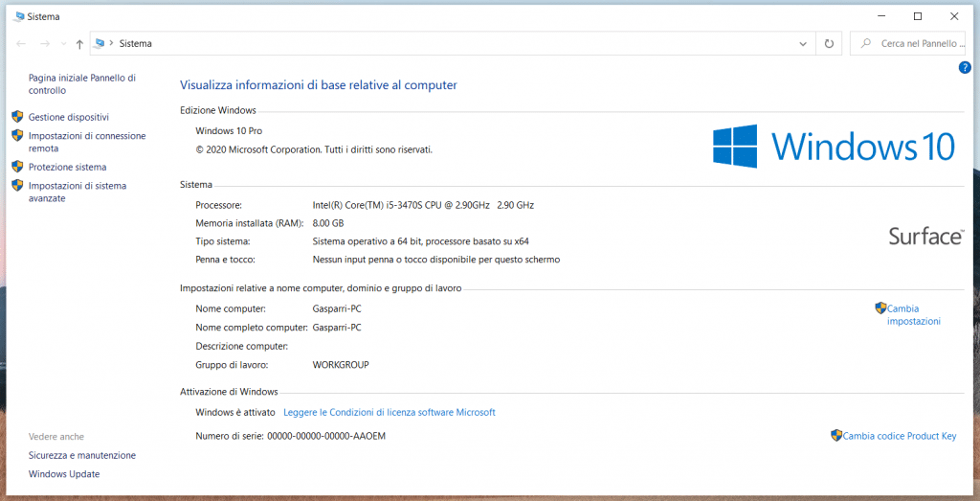Screen dimensions: 980x501
Task: Read the Microsoft software license terms link
Action: click(x=390, y=413)
